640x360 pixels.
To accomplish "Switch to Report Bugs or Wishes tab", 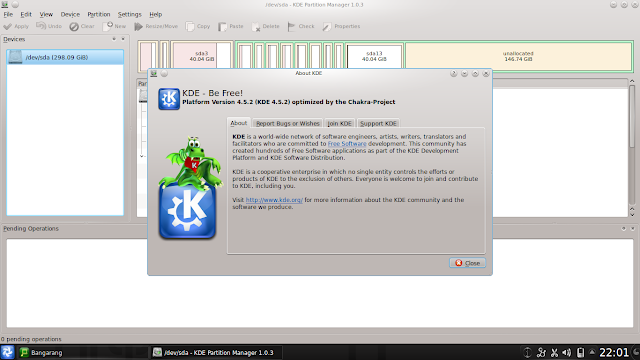I will tap(288, 123).
